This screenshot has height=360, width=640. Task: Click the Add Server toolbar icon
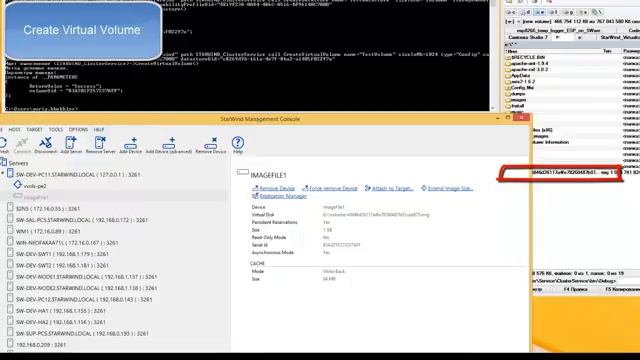(71, 143)
